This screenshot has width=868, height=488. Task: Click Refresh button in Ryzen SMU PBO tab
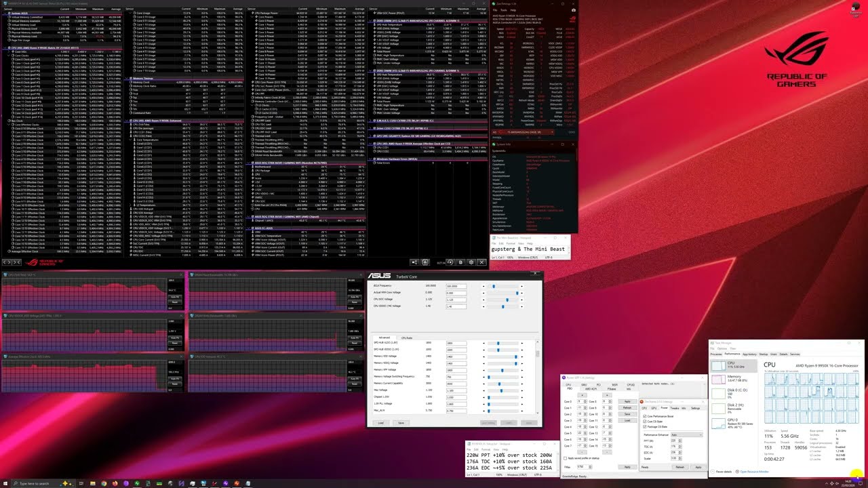tap(627, 407)
